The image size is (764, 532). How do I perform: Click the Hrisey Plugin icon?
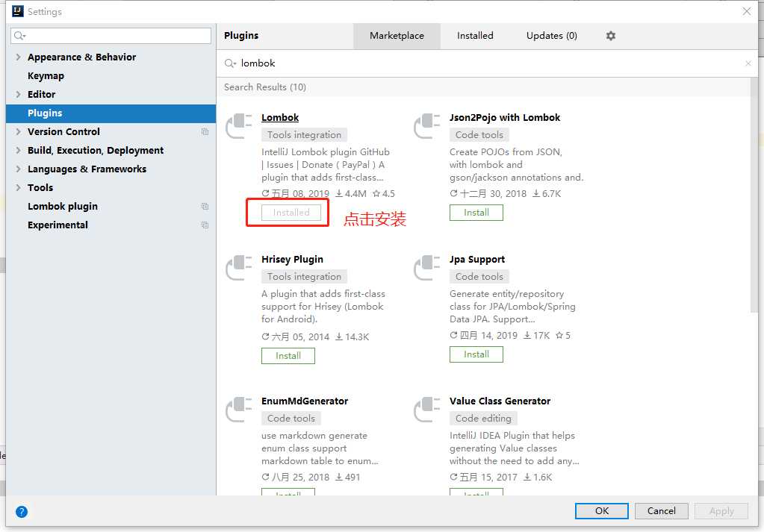[x=239, y=268]
